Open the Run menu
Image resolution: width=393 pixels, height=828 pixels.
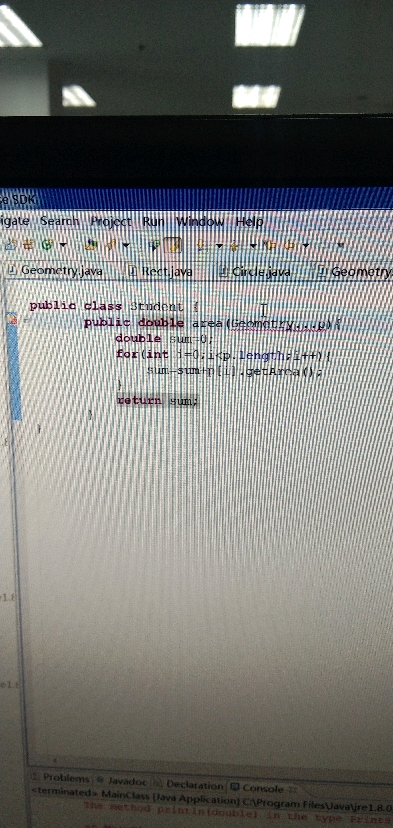[153, 221]
